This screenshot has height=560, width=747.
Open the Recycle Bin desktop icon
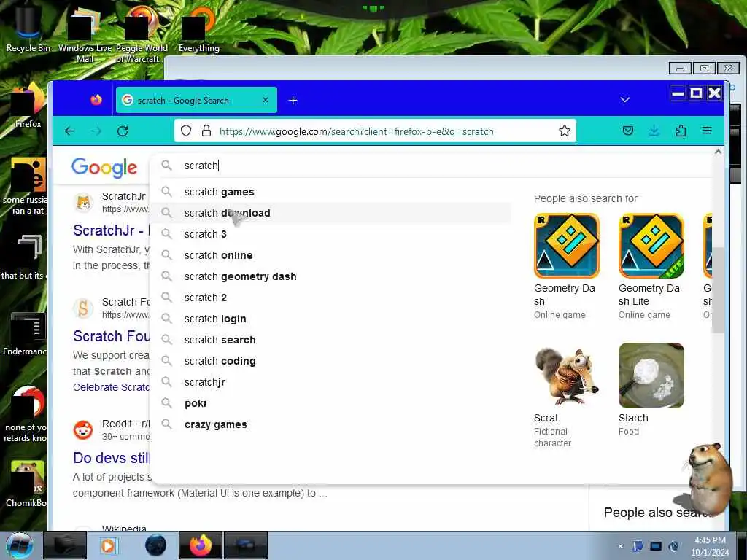click(x=28, y=28)
